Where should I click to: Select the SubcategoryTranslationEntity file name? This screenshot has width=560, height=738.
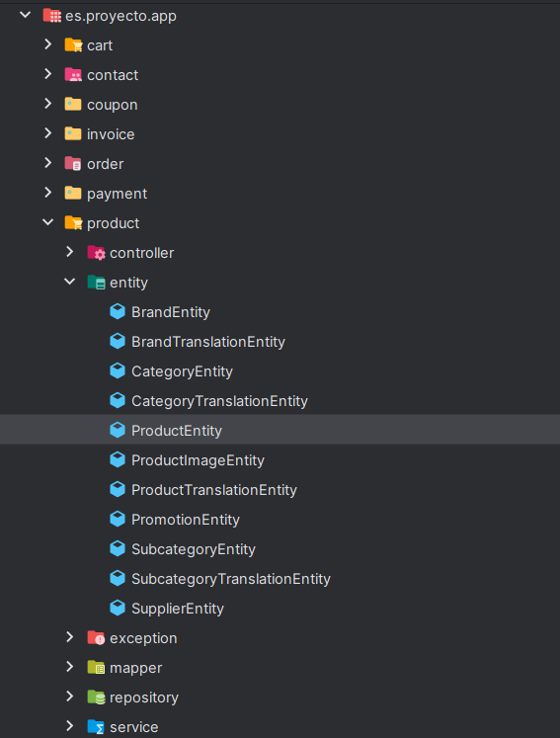(x=231, y=579)
